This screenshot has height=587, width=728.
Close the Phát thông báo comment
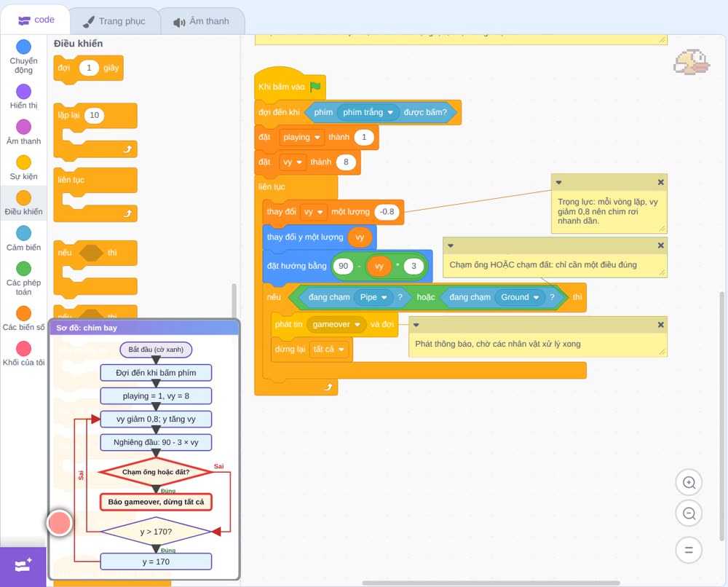(x=661, y=325)
